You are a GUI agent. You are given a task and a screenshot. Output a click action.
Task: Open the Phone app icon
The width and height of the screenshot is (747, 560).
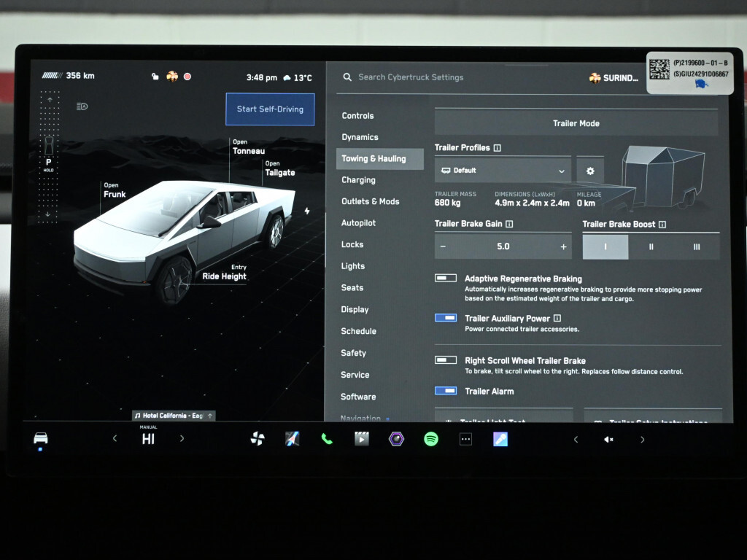(x=327, y=439)
